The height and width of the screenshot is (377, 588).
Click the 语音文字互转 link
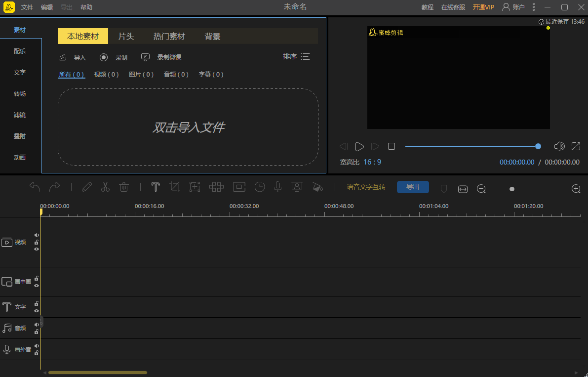(366, 187)
